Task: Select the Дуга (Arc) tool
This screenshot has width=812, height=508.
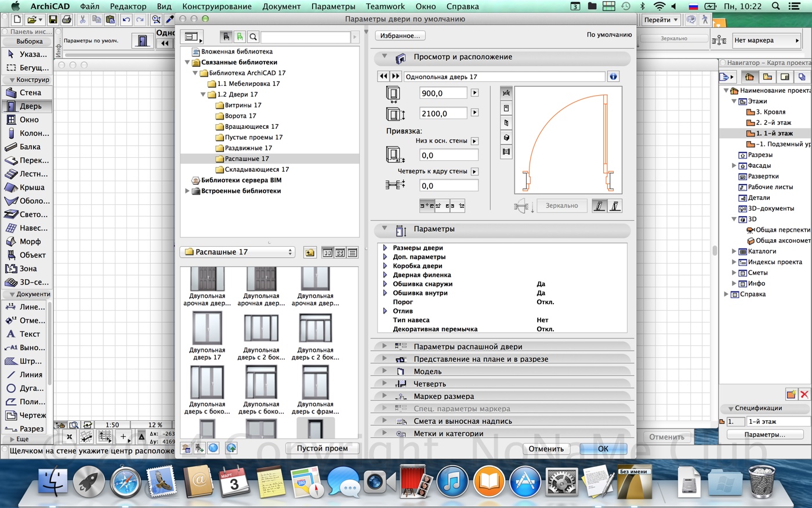Action: click(26, 388)
